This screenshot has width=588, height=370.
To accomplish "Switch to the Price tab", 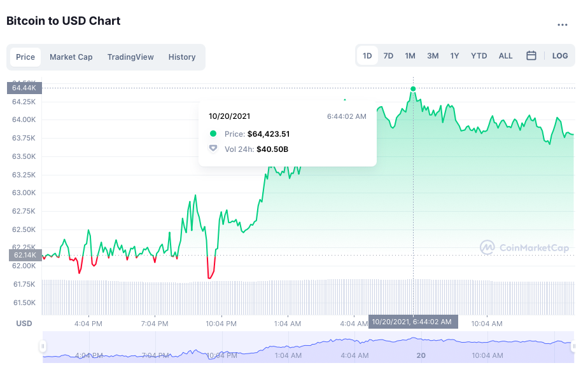I will [25, 57].
